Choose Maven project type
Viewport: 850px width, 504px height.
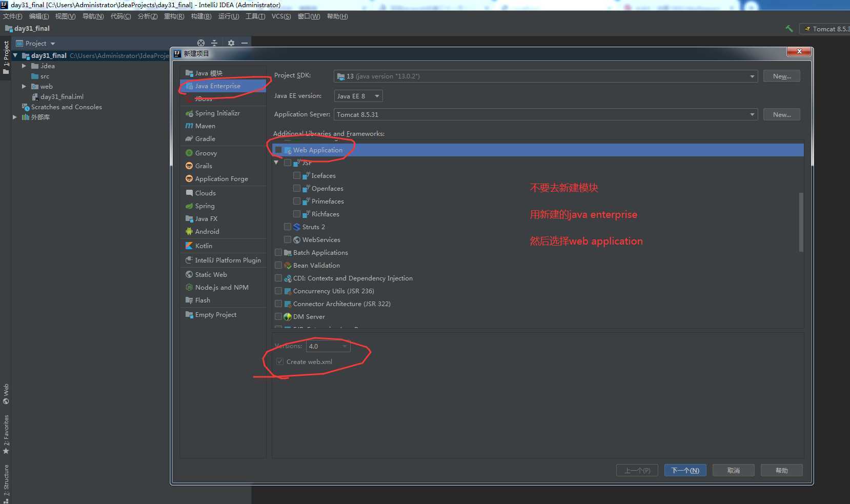[x=205, y=126]
